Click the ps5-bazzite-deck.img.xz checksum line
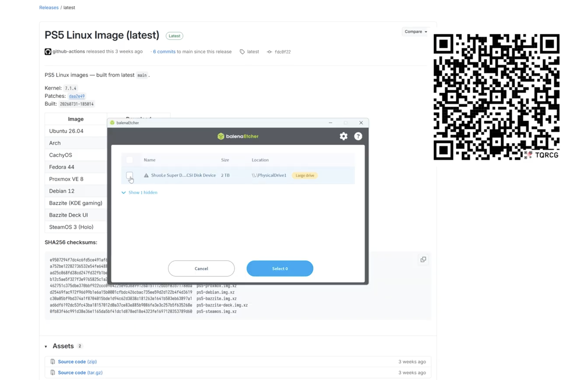This screenshot has width=588, height=380. click(x=149, y=305)
